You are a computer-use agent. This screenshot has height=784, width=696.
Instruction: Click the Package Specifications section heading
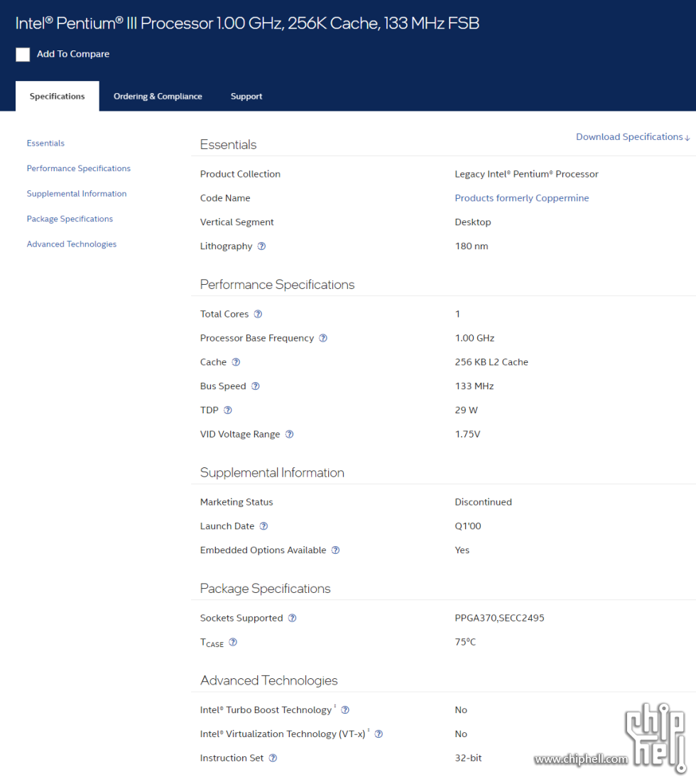click(265, 589)
